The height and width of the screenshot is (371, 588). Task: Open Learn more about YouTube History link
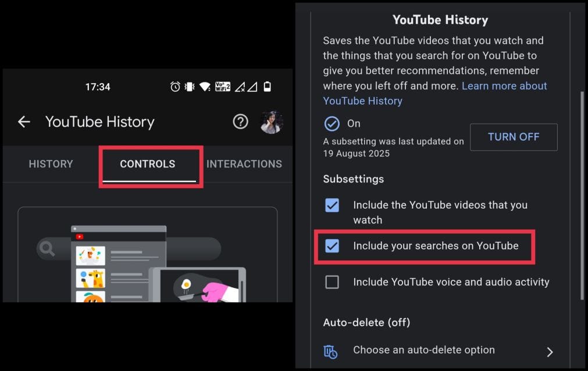pos(504,86)
